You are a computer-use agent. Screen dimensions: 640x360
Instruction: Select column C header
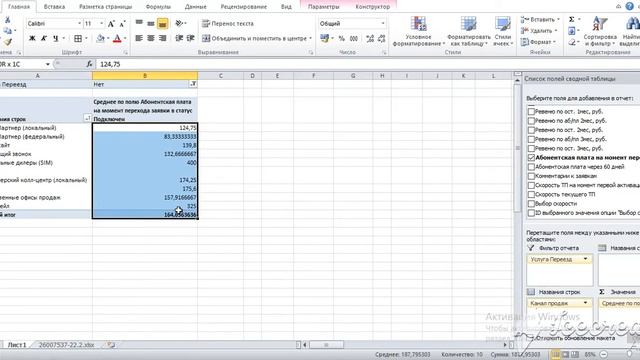coord(220,76)
